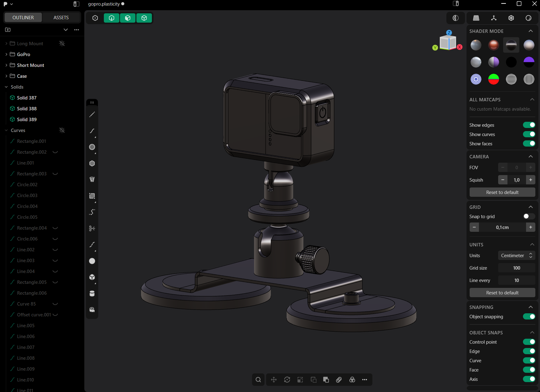The height and width of the screenshot is (392, 540).
Task: Enable control-point selection mode icon
Action: pos(95,18)
